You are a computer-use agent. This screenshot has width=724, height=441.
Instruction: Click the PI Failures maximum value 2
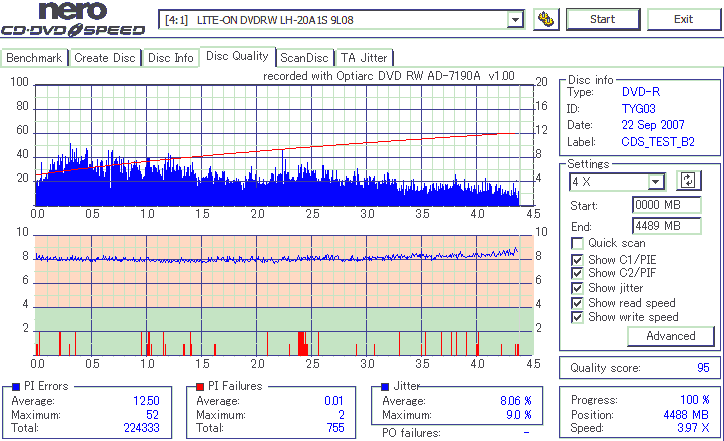click(x=341, y=415)
